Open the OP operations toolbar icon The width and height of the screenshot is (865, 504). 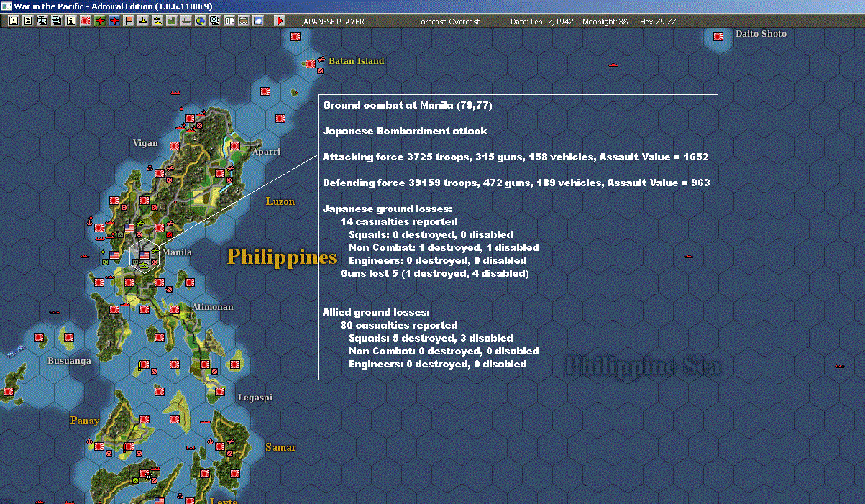pos(229,22)
